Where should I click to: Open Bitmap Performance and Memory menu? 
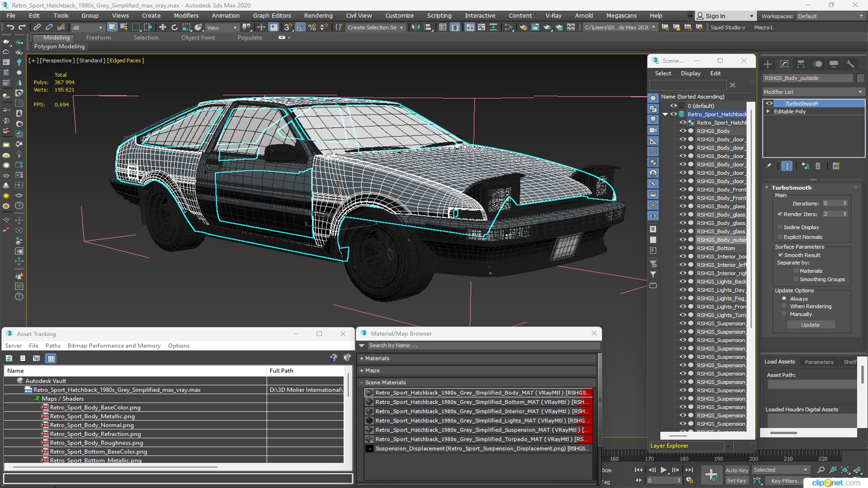click(x=114, y=346)
